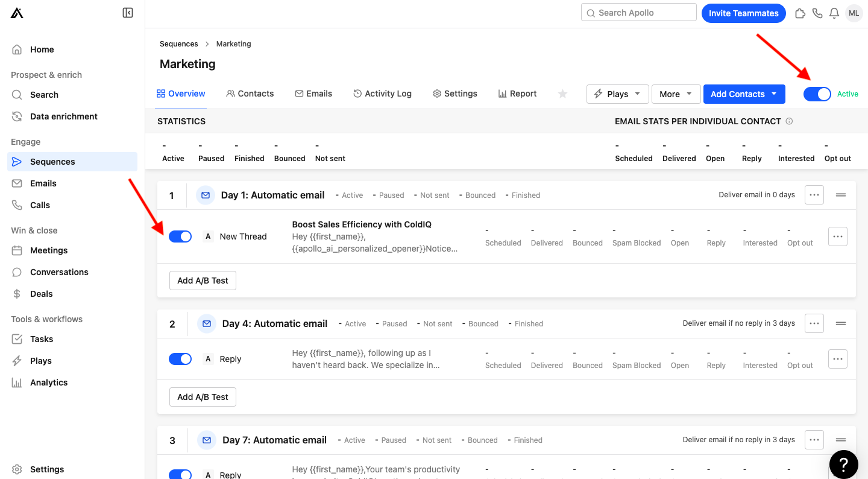Click the info icon beside email stats heading

click(x=789, y=121)
